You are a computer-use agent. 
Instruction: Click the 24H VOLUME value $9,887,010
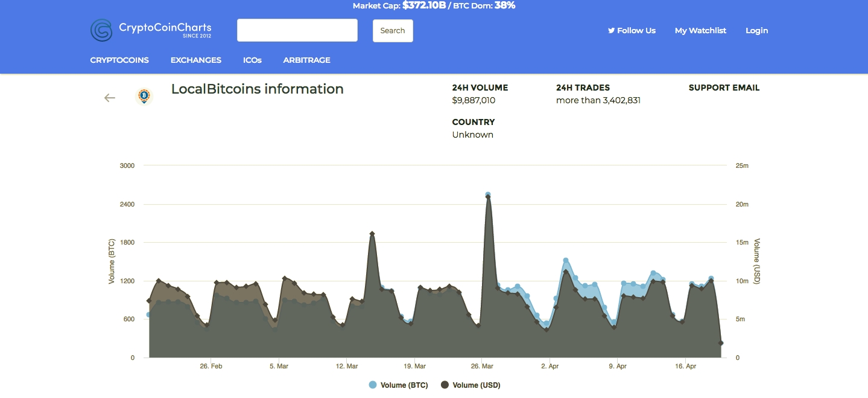pos(474,100)
